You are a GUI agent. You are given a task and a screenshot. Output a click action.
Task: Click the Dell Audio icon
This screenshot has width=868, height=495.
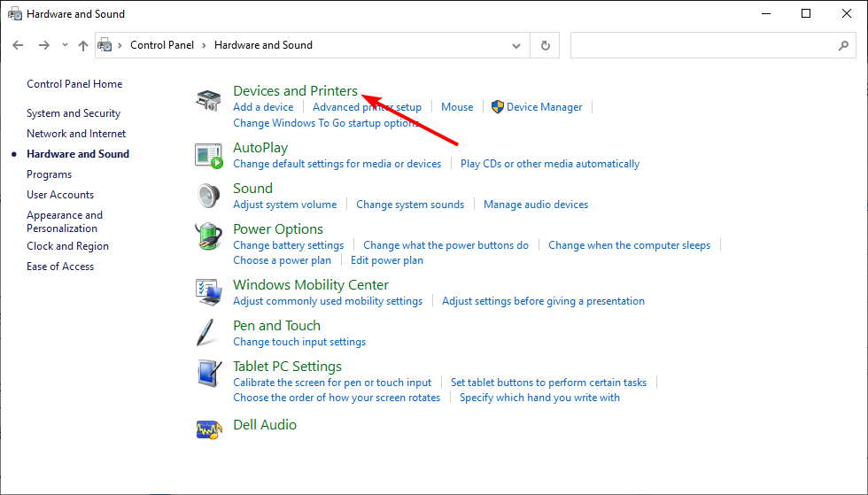pyautogui.click(x=209, y=429)
